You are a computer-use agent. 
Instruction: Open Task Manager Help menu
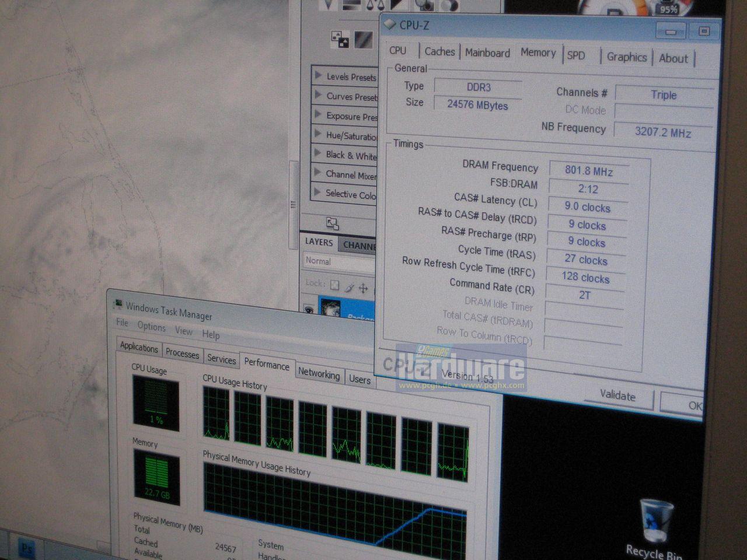(211, 335)
